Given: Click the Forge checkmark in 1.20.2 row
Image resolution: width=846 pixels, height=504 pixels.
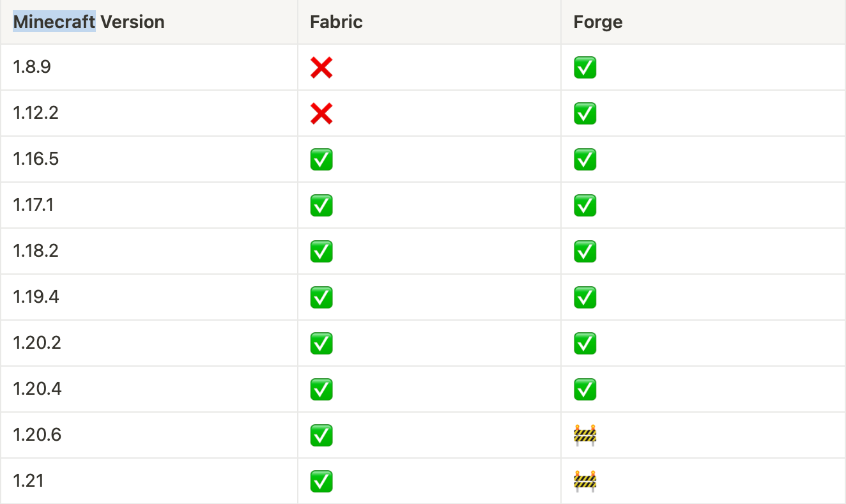Looking at the screenshot, I should [x=585, y=344].
